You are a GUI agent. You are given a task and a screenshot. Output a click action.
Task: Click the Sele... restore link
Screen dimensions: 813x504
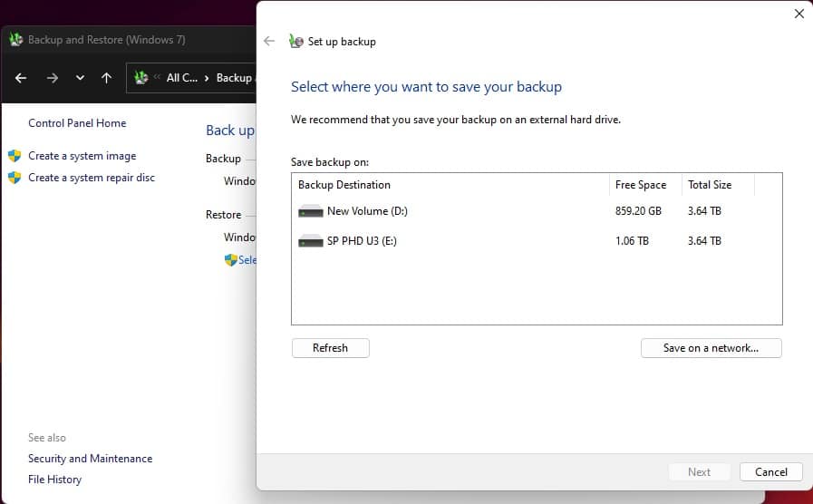click(247, 260)
